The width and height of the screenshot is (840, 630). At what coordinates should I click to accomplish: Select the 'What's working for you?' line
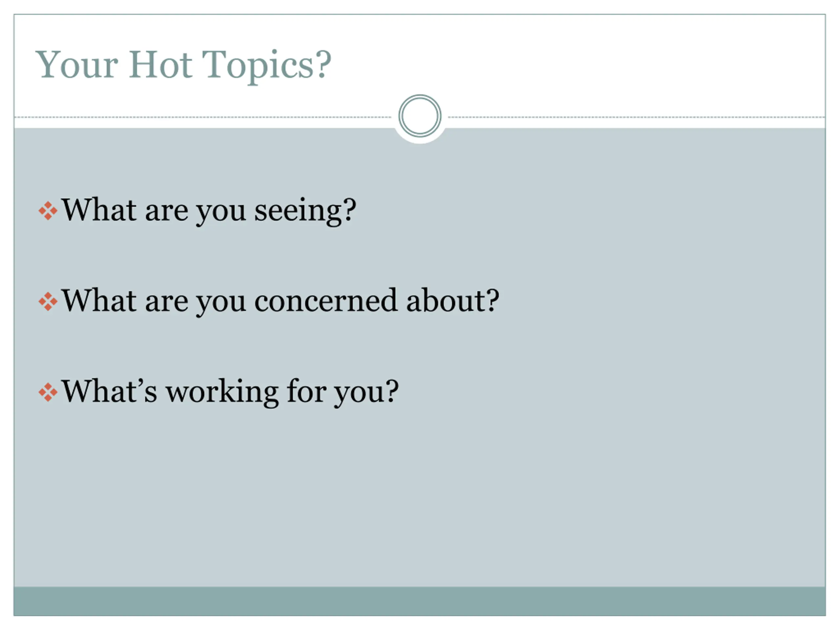230,392
